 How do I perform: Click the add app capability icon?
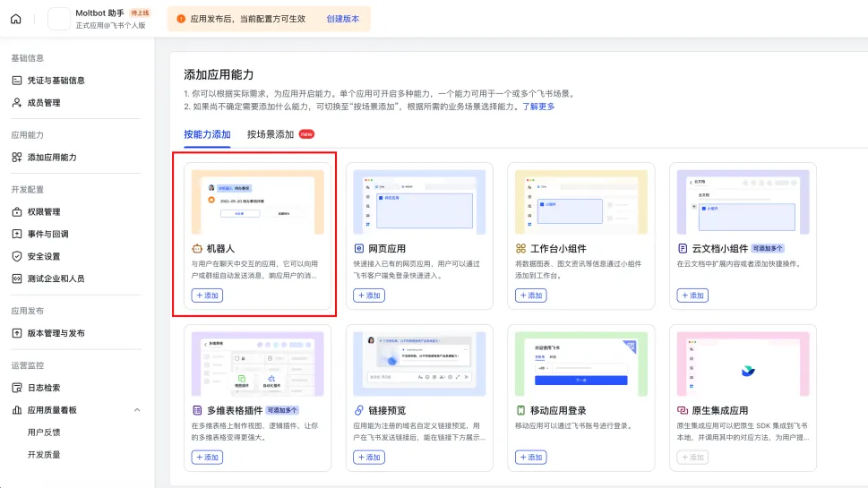point(17,157)
